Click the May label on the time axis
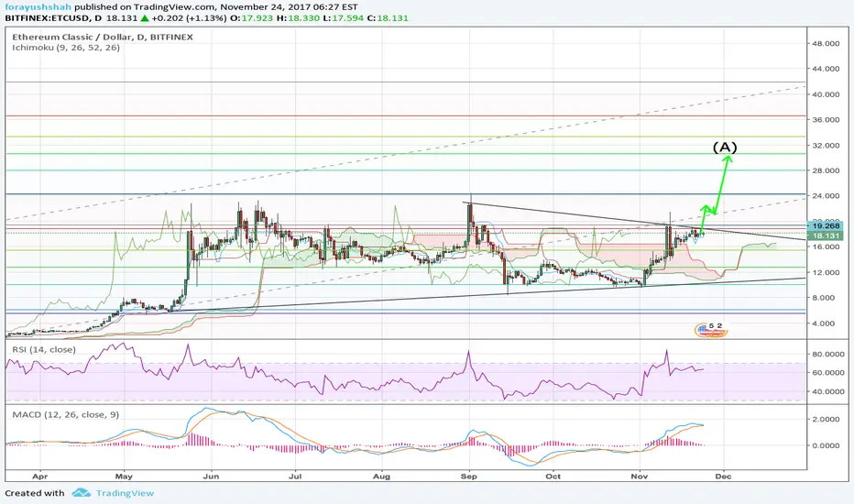 click(x=124, y=477)
